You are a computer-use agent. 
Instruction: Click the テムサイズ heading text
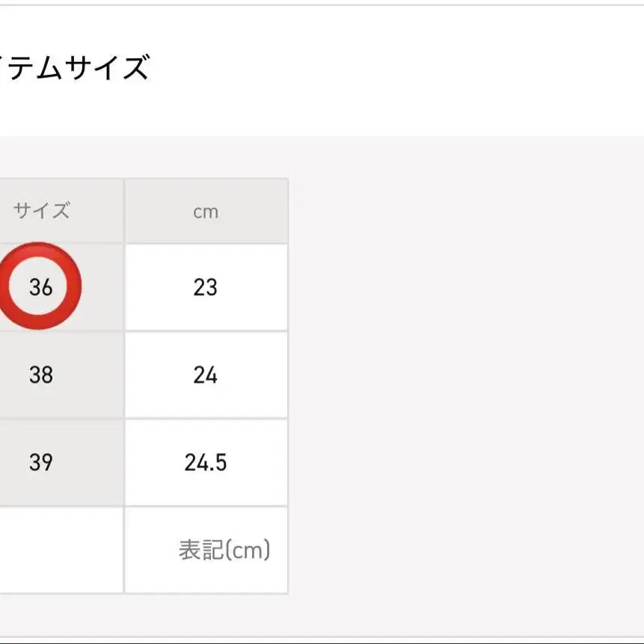coord(75,68)
